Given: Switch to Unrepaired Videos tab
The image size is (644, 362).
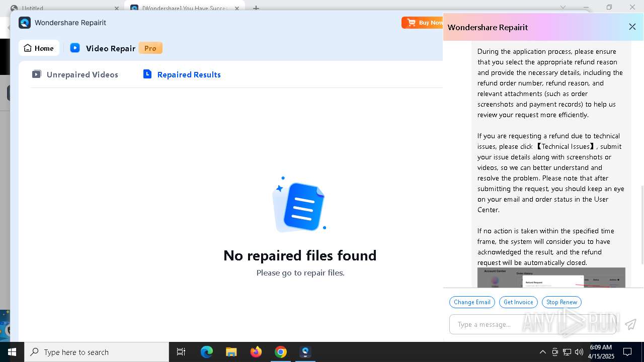Looking at the screenshot, I should [x=75, y=74].
